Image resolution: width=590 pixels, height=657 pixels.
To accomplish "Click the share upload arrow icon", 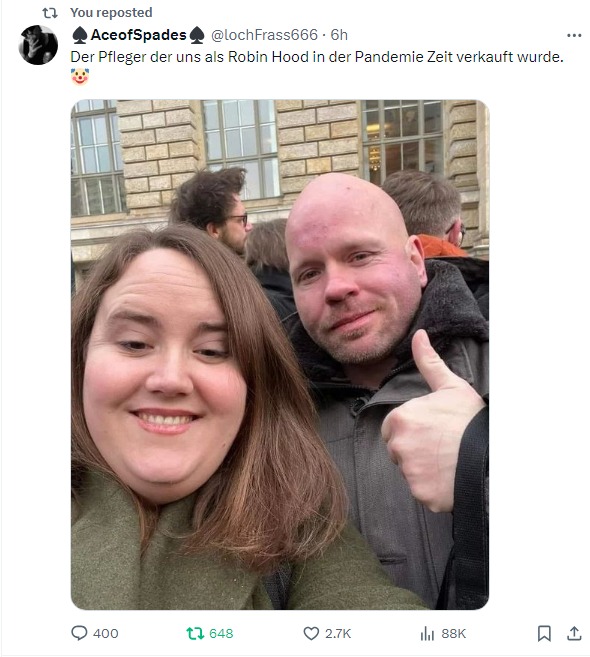I will (574, 633).
